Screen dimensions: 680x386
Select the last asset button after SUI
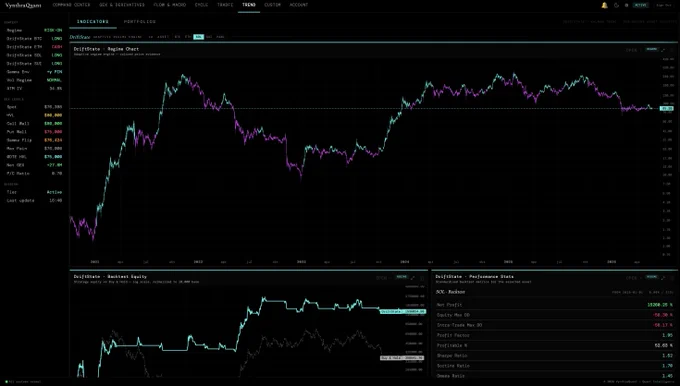220,37
